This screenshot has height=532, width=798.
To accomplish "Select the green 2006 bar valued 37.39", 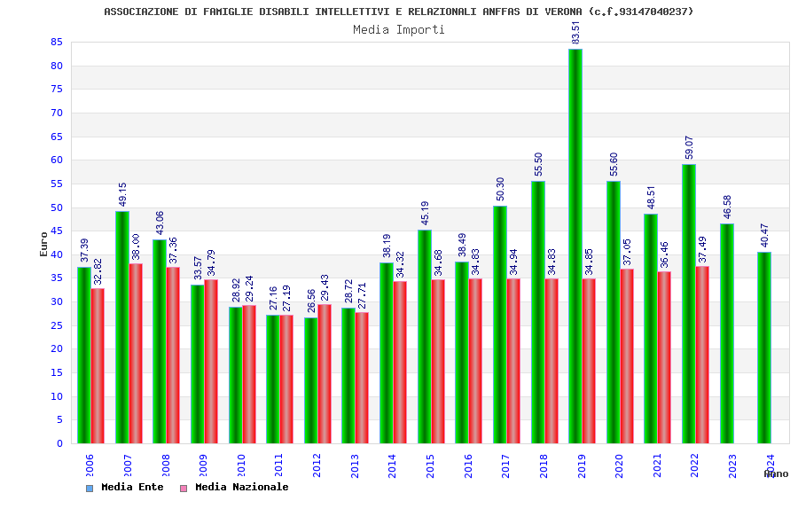I will click(84, 356).
